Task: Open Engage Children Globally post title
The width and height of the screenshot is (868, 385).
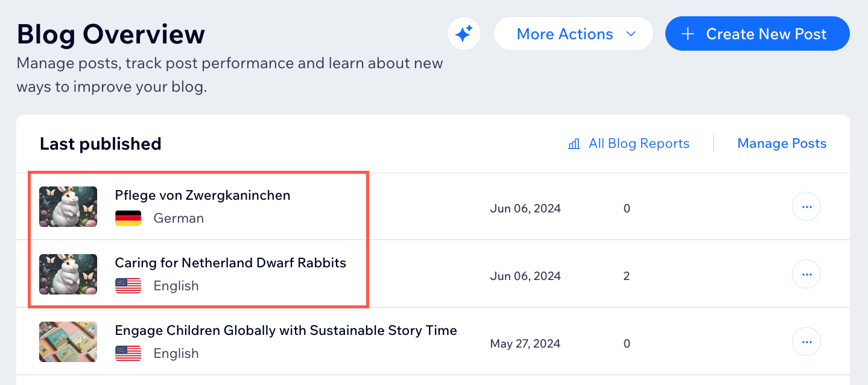Action: 286,331
